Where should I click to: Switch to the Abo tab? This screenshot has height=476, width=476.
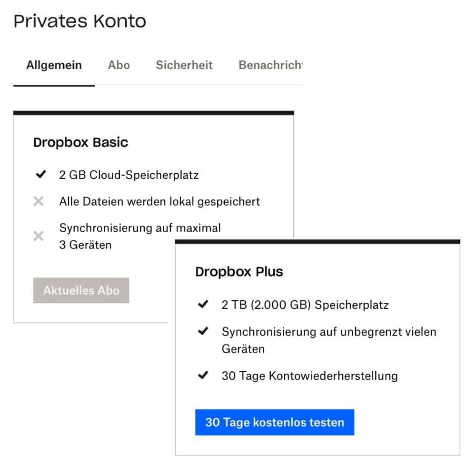coord(119,65)
